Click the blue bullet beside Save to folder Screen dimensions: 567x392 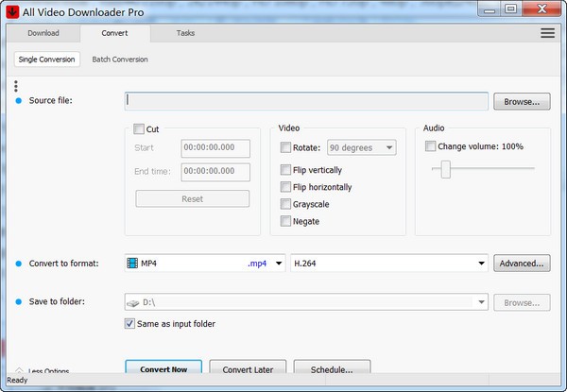coord(18,302)
